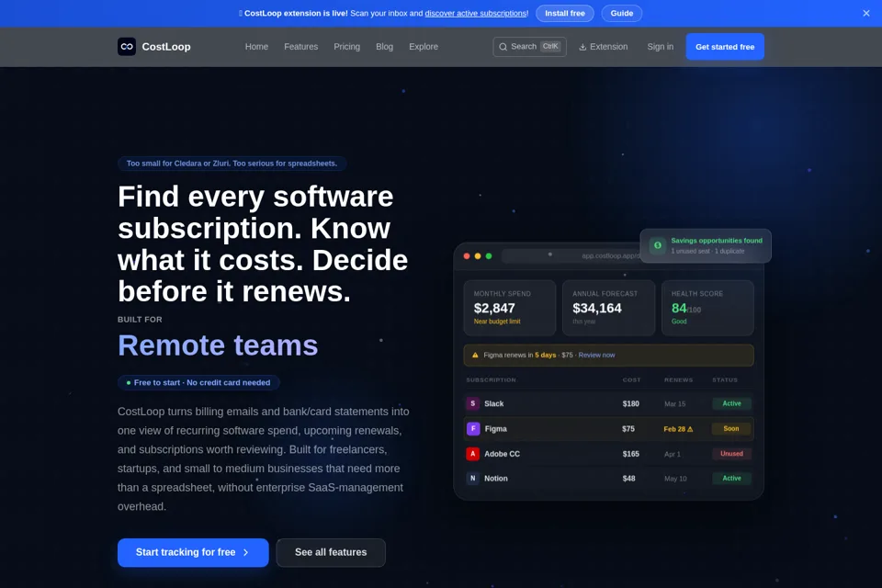Click the CostLoop brand name

166,47
